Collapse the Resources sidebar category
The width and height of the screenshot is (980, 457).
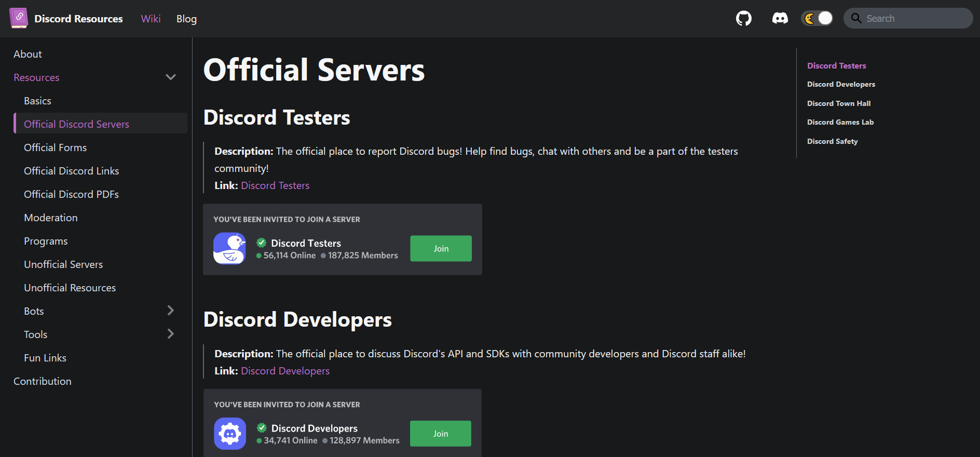tap(170, 77)
